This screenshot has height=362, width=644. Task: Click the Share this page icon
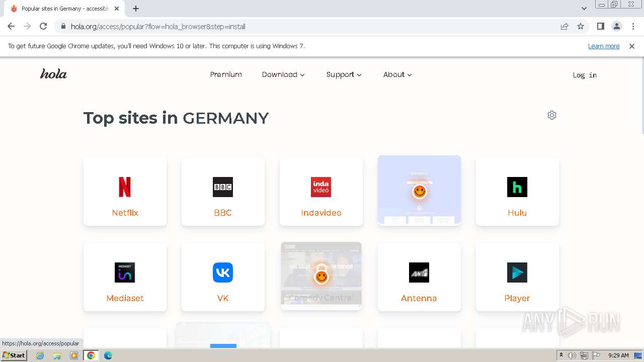[565, 26]
